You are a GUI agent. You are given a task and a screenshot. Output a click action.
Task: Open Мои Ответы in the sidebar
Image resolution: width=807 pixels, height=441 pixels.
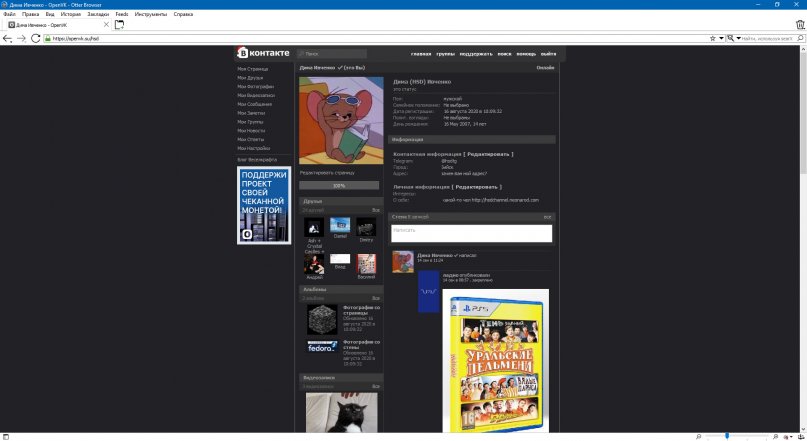click(x=251, y=139)
